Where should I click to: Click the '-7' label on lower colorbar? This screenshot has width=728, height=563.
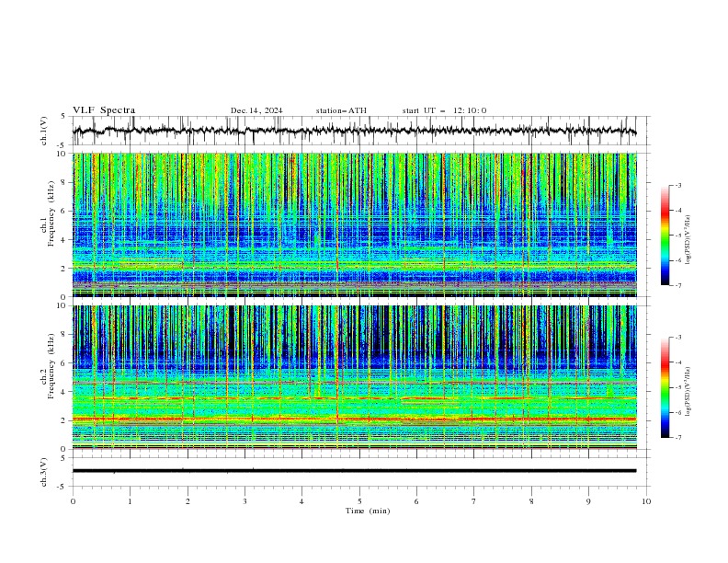pyautogui.click(x=678, y=438)
